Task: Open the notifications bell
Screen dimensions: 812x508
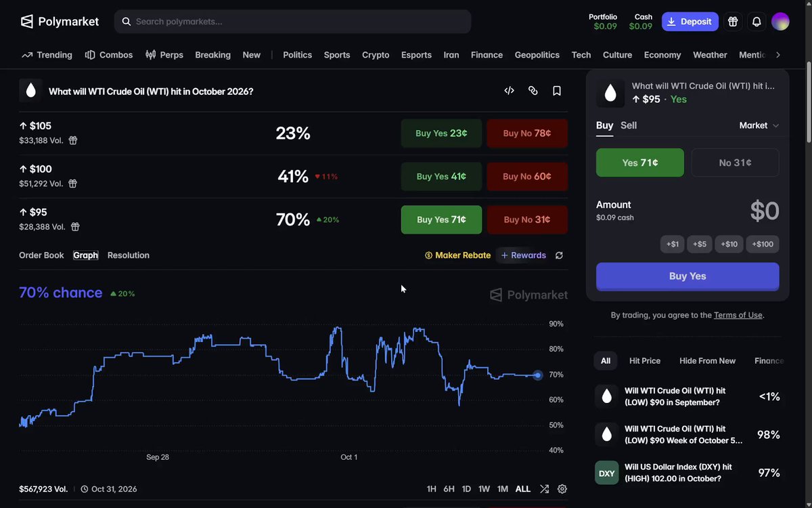Action: (757, 22)
